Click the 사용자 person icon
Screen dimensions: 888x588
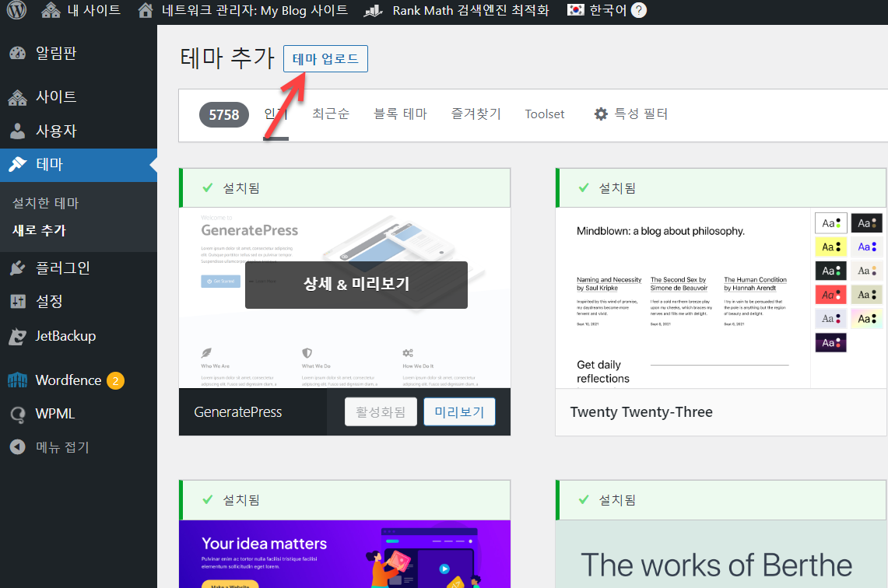click(x=18, y=131)
